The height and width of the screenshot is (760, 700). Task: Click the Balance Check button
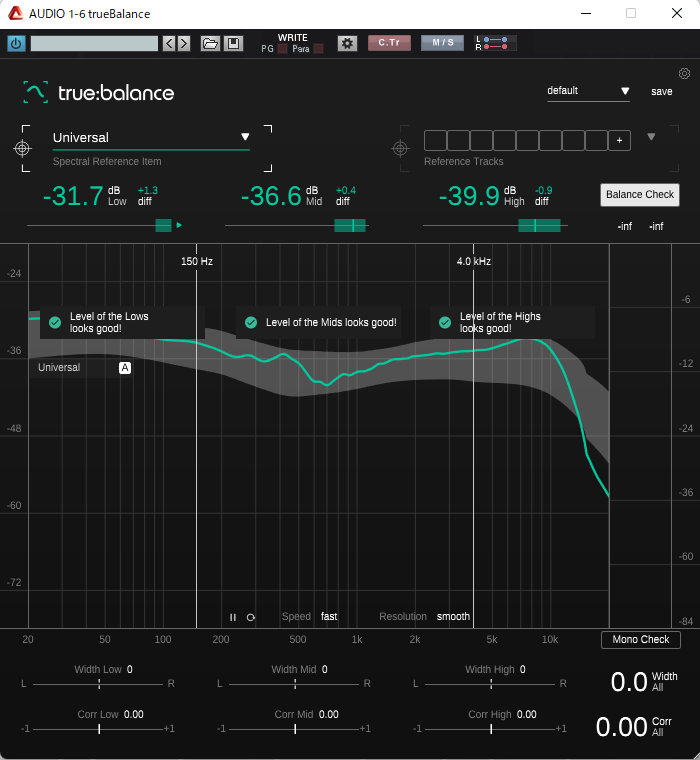point(640,195)
